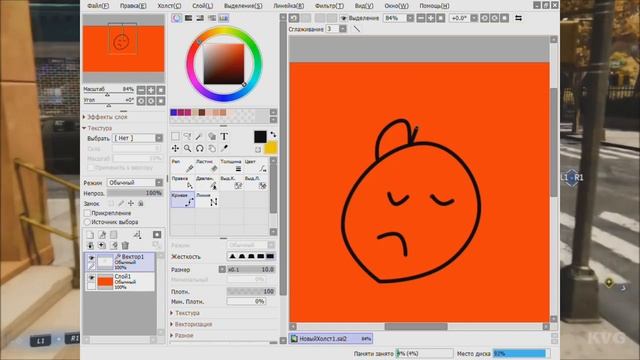This screenshot has height=360, width=640.
Task: Select the magic wand tool
Action: click(199, 136)
